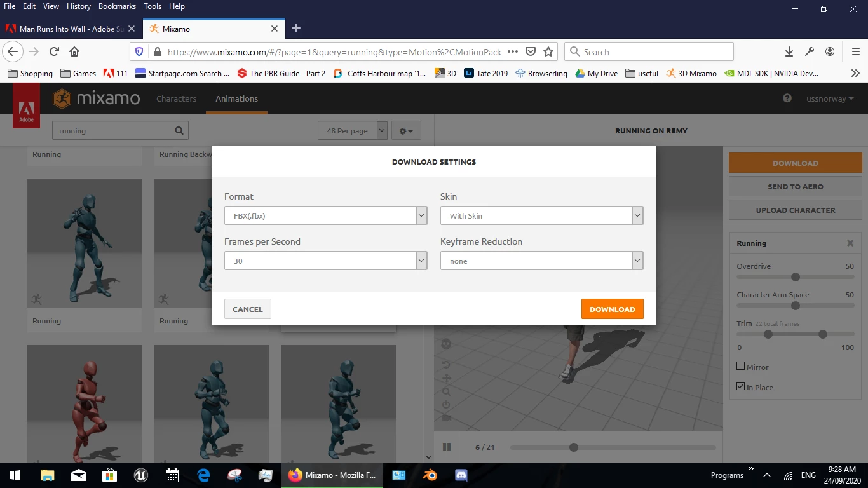The image size is (868, 488).
Task: Click the camera icon in viewer controls
Action: [446, 418]
